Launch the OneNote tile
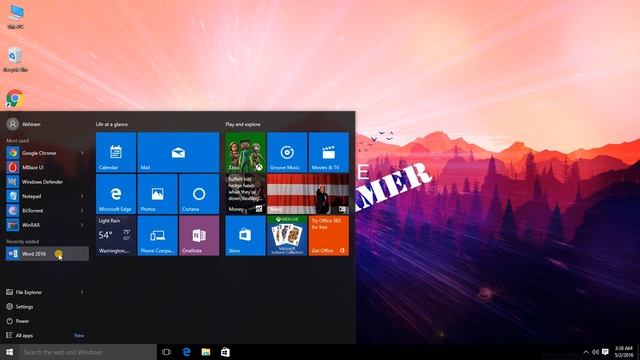Viewport: 640px width, 360px height. [x=199, y=236]
